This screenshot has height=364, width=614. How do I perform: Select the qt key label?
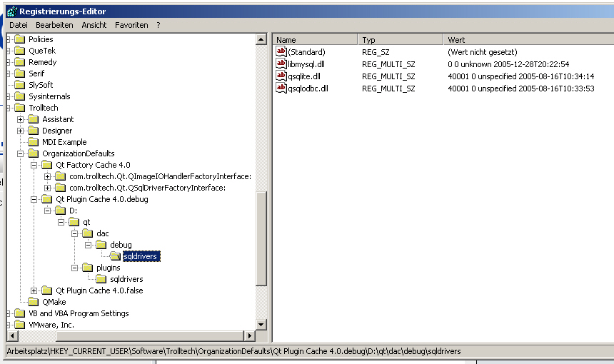coord(86,222)
